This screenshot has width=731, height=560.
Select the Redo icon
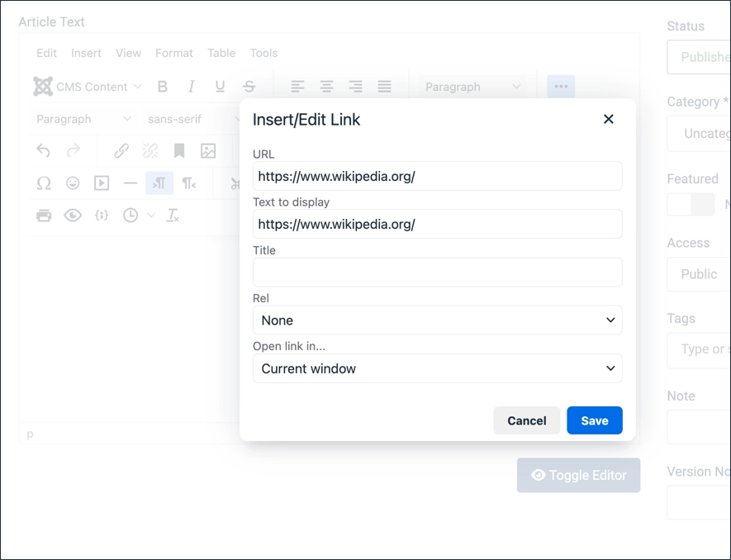[x=73, y=150]
